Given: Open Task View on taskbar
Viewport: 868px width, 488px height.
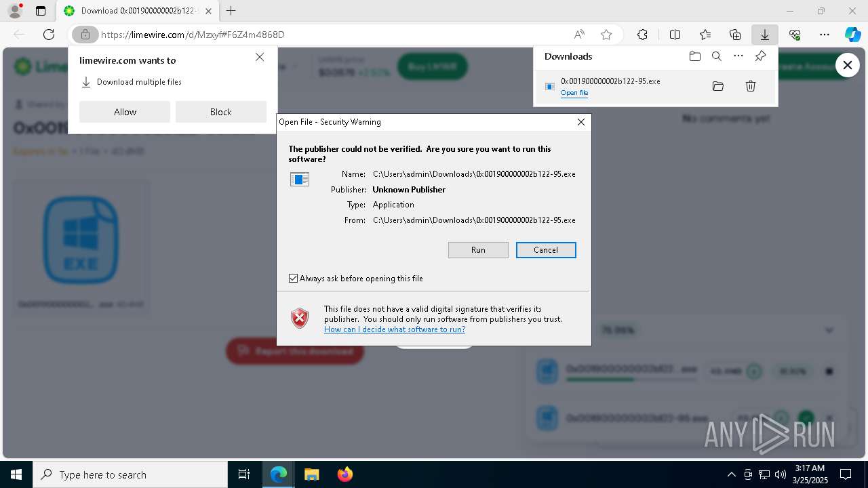Looking at the screenshot, I should (x=245, y=474).
